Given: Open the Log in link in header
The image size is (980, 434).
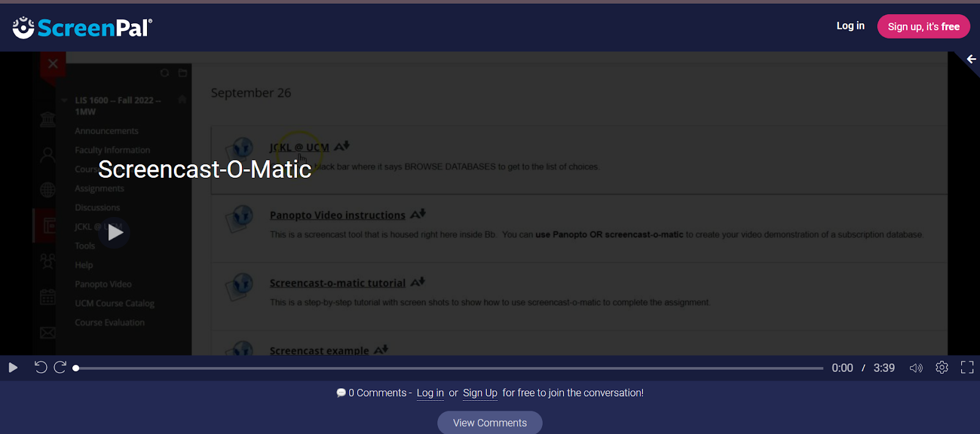Looking at the screenshot, I should click(850, 26).
